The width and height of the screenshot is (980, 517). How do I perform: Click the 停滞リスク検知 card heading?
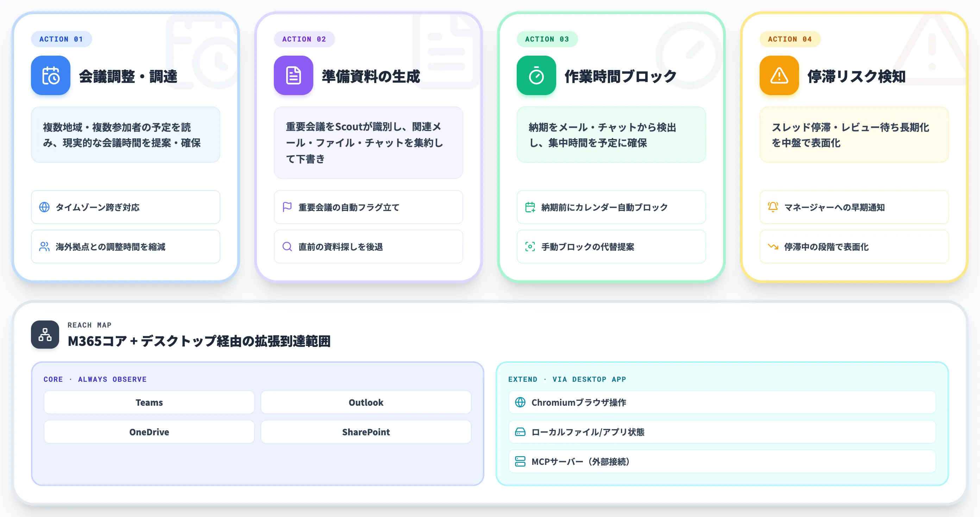(x=856, y=76)
